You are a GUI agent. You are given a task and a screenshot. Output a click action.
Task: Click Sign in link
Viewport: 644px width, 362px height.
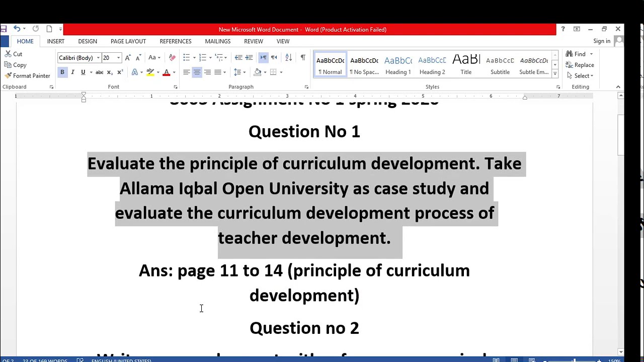point(602,41)
